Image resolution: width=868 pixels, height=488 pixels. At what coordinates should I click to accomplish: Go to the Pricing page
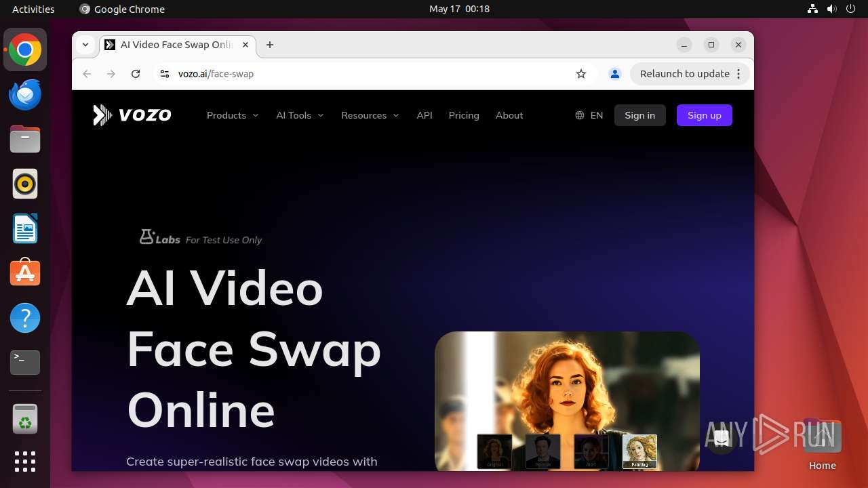[464, 115]
